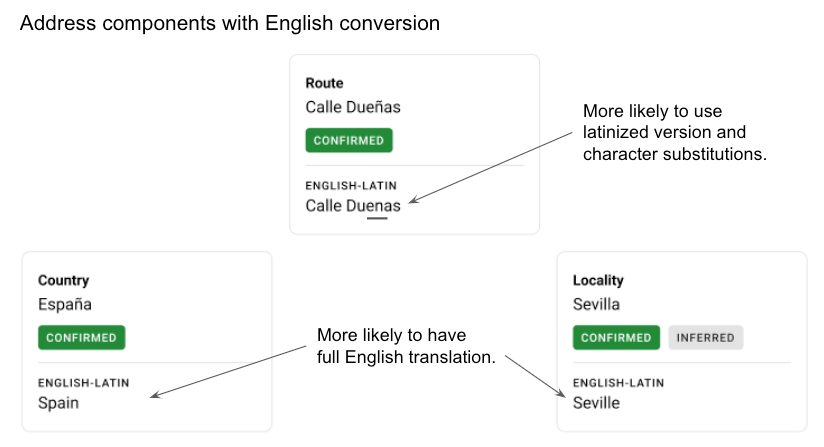Click the España country value
The image size is (824, 447).
pyautogui.click(x=64, y=304)
